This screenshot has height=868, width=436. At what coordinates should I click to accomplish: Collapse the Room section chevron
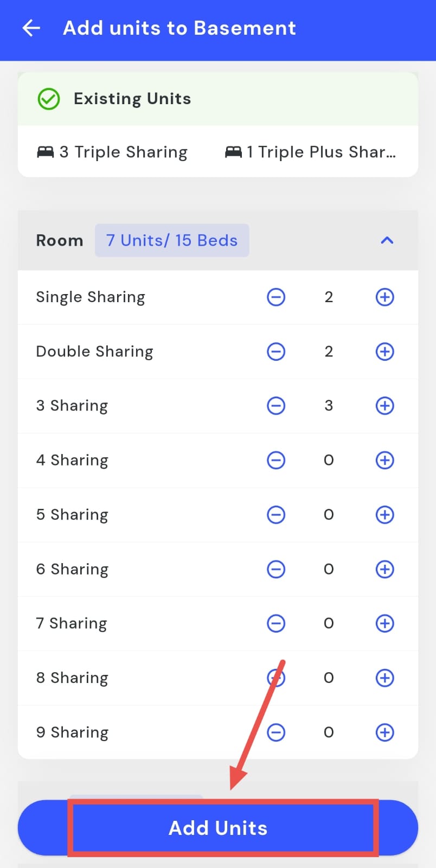click(387, 240)
